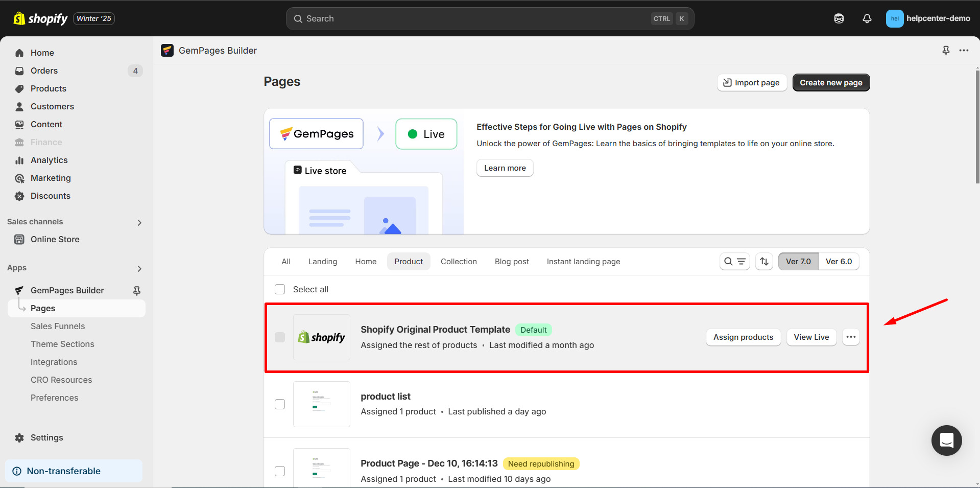Open the help chat bubble

pos(946,440)
